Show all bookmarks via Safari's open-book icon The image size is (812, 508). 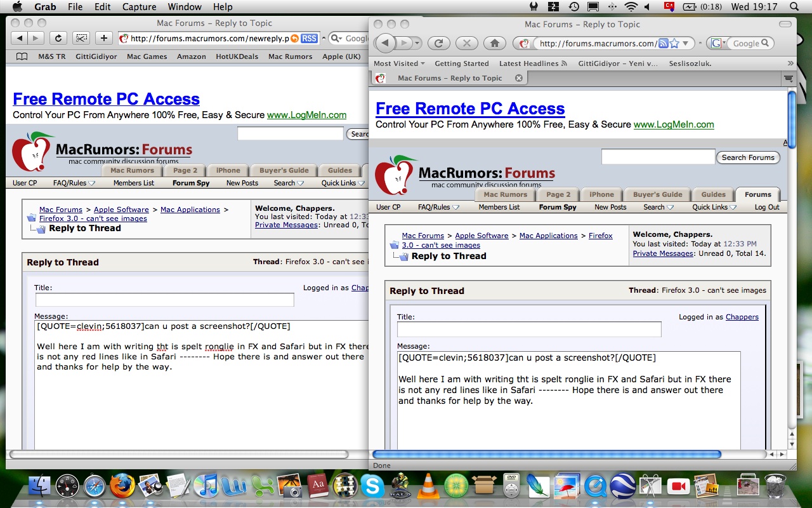coord(22,57)
